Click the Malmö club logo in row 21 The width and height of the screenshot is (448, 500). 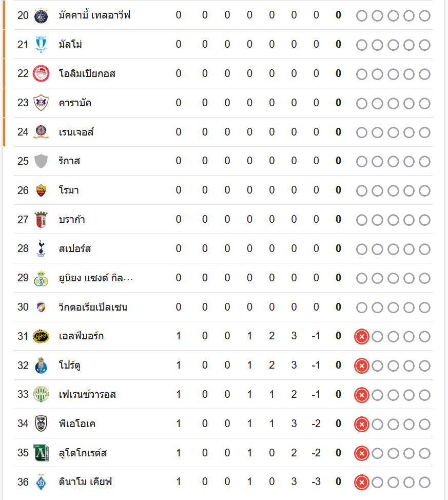41,45
